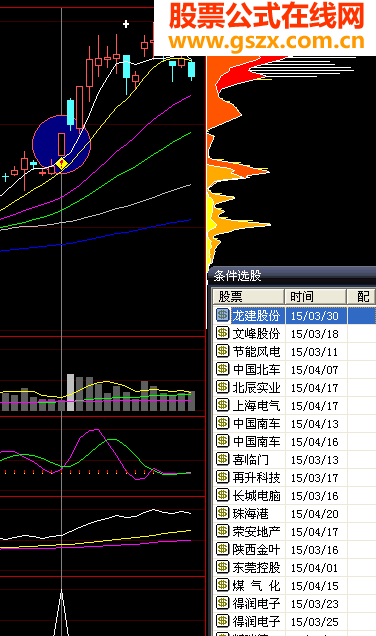Viewport: 376px width, 636px height.
Task: Click the 配 column header
Action: tap(362, 297)
